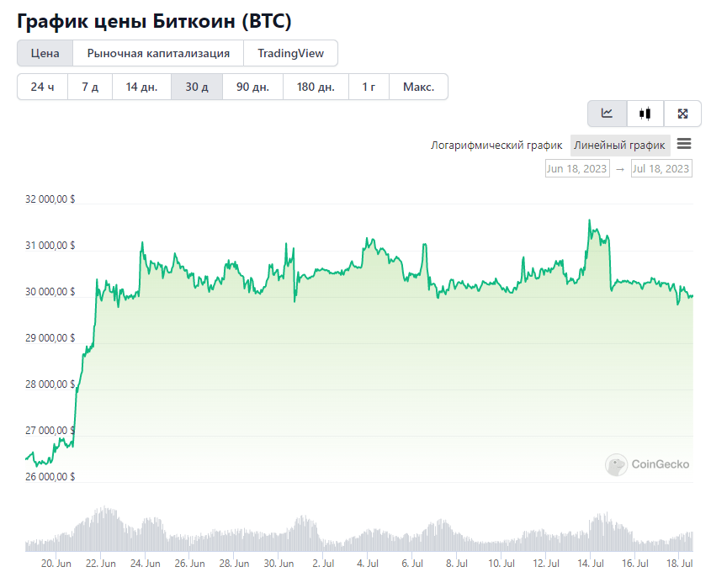Choose the 14 дн. time range
Viewport: 711px width, 588px height.
pyautogui.click(x=141, y=87)
